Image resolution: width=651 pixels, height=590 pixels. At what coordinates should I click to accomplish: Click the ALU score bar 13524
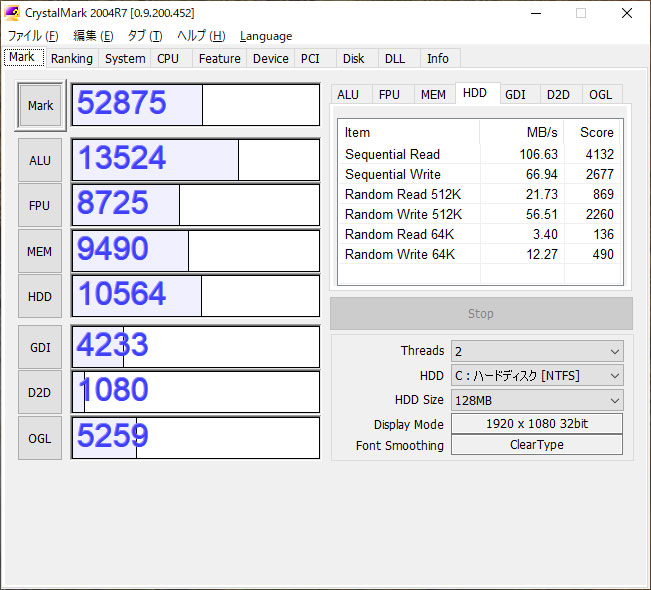[x=196, y=160]
